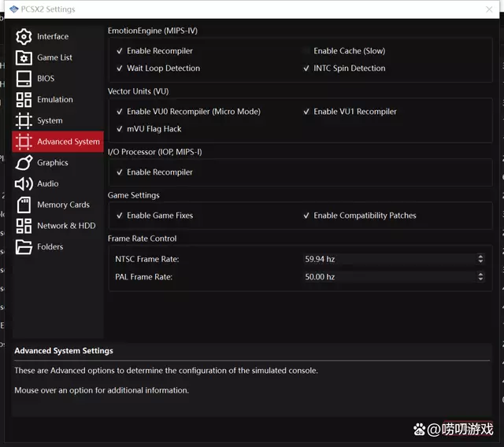Switch to Audio settings
Screen dimensions: 504x447
tap(57, 183)
